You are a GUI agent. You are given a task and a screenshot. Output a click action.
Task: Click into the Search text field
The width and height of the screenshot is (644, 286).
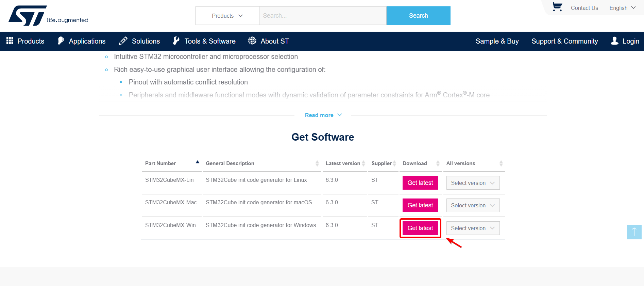pos(322,16)
